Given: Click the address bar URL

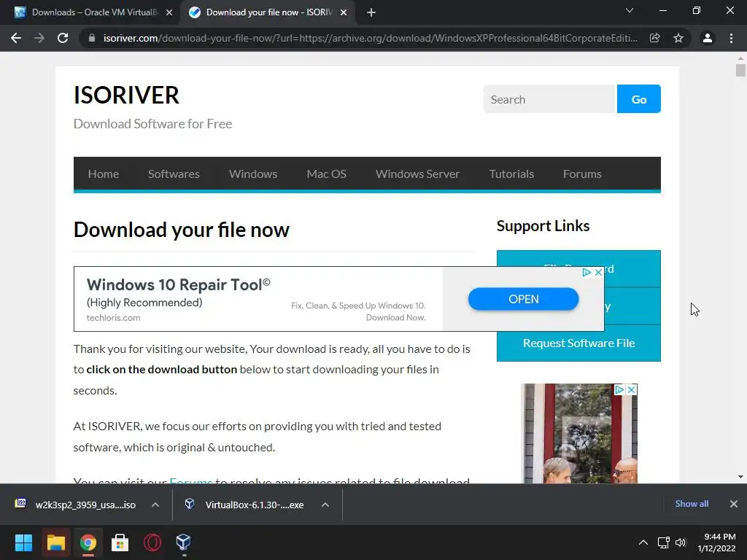Looking at the screenshot, I should coord(370,38).
